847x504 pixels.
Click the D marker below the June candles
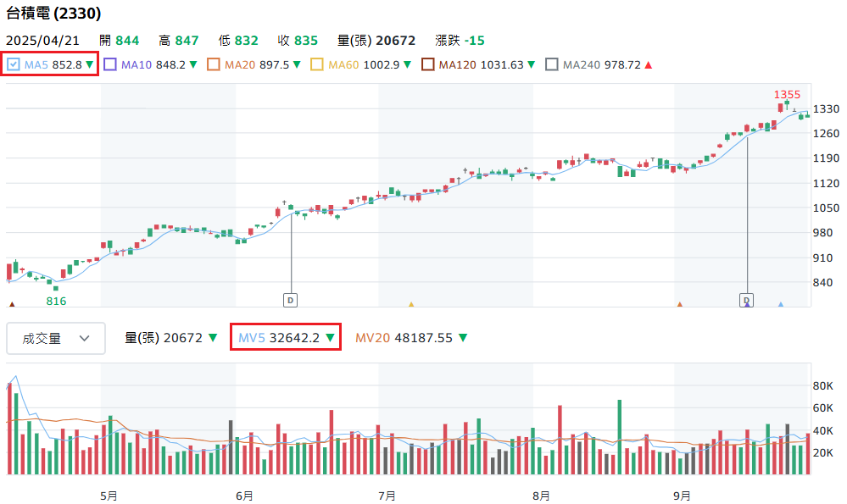click(x=291, y=300)
